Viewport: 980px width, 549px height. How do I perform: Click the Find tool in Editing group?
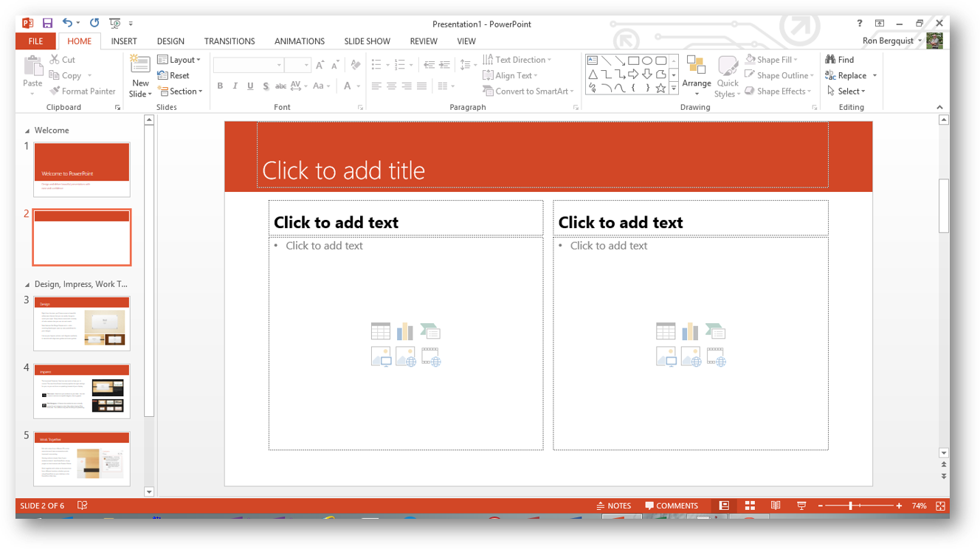[840, 60]
